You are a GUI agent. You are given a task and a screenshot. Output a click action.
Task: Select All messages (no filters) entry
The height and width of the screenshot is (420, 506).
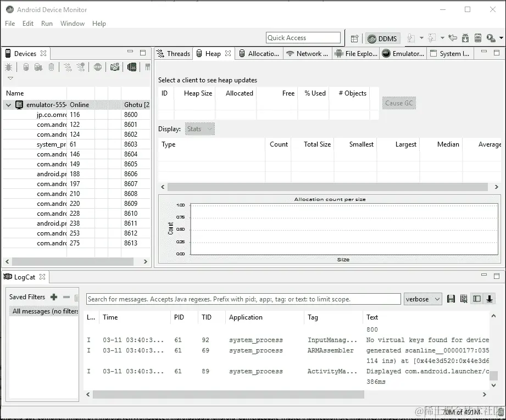pos(44,311)
